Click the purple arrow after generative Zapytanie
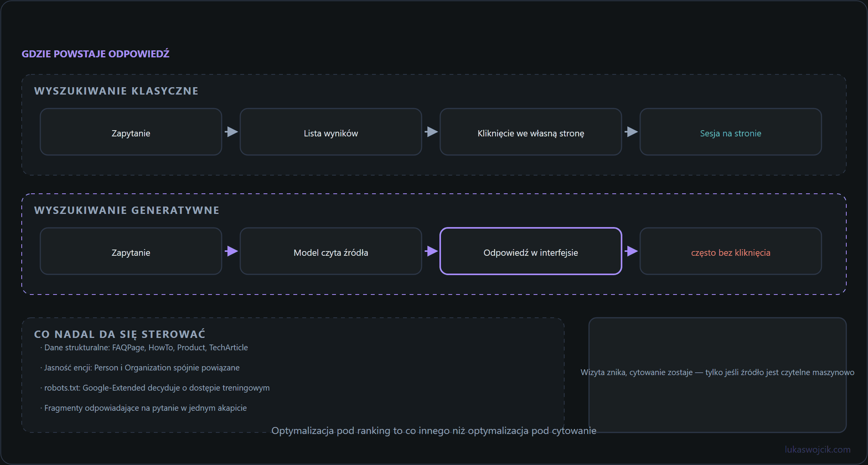 (231, 251)
